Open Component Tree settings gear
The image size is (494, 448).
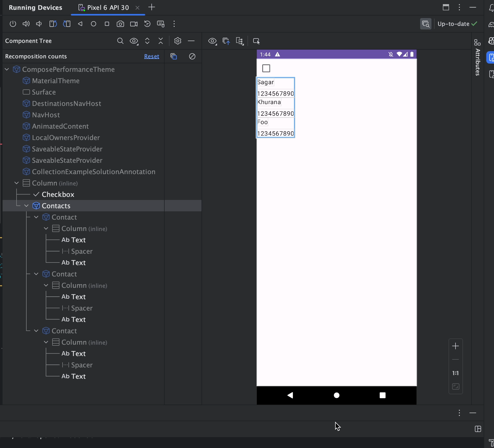[x=178, y=41]
